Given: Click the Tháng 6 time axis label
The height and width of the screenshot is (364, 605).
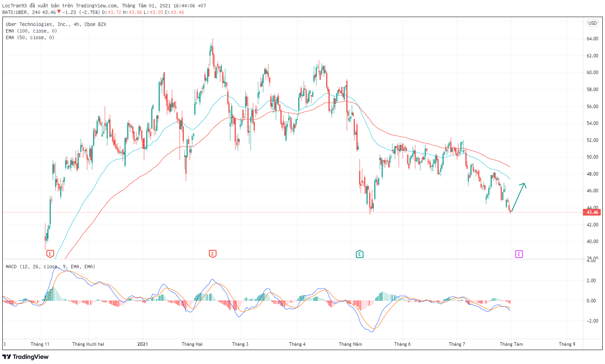Looking at the screenshot, I should pyautogui.click(x=402, y=344).
